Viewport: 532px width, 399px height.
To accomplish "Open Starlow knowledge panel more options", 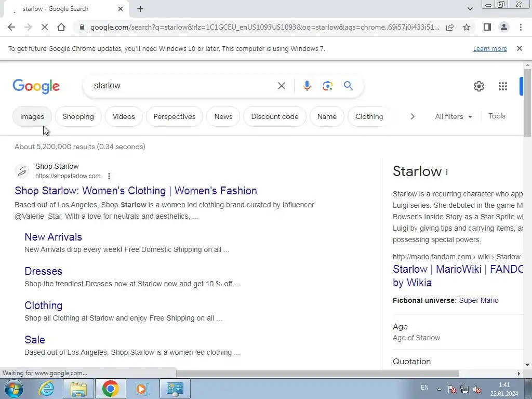I will click(x=447, y=172).
